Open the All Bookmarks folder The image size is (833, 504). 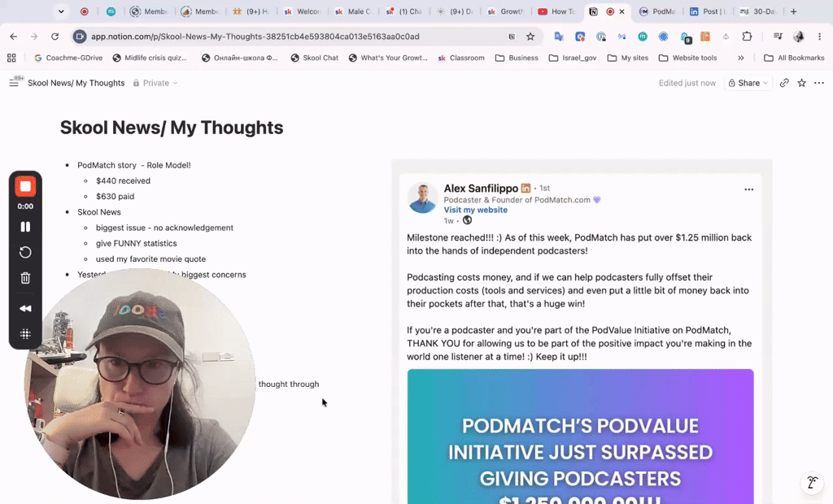coord(794,58)
